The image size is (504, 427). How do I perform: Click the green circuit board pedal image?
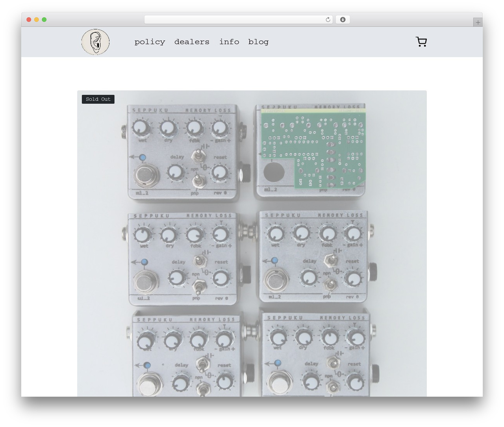[311, 152]
